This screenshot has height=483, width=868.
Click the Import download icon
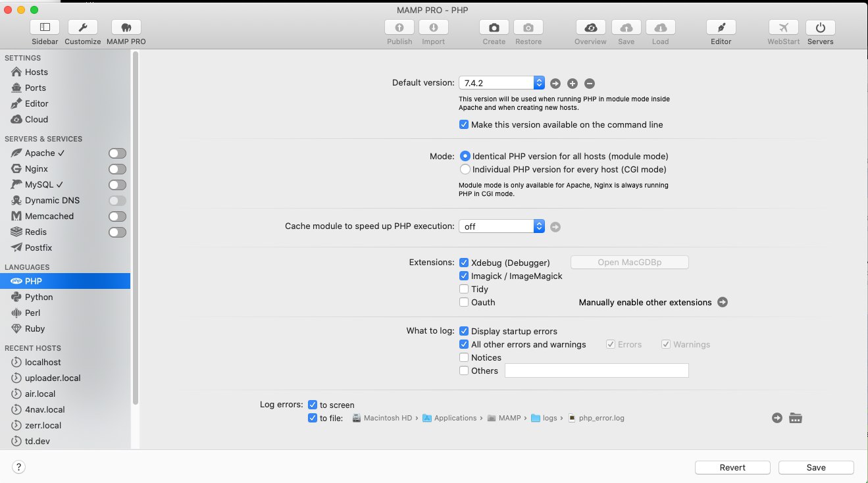[434, 28]
